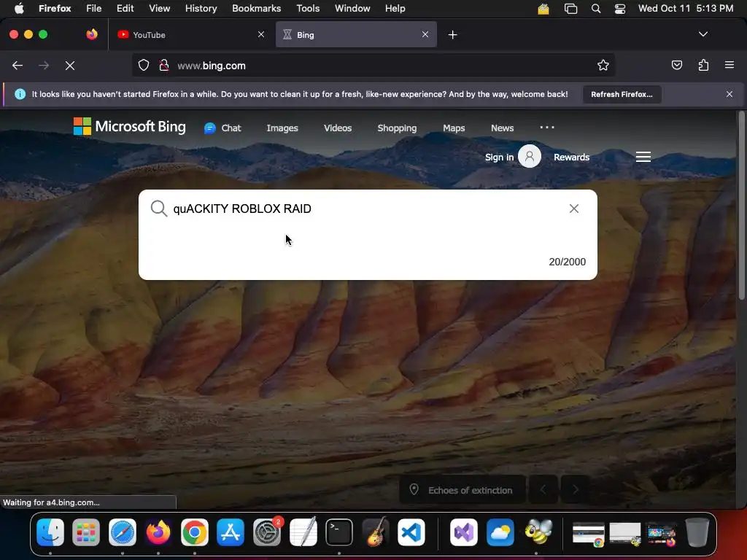Click the Refresh Firefox... button

(x=622, y=94)
